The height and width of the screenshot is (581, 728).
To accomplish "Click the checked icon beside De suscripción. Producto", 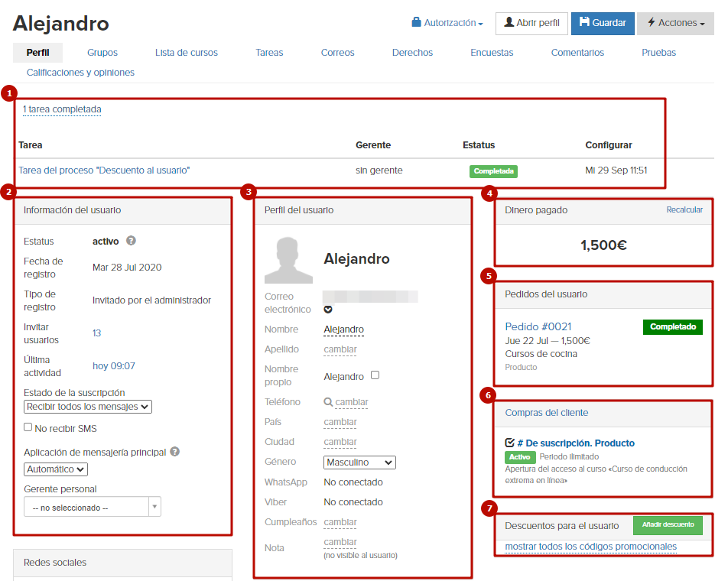I will click(x=509, y=443).
